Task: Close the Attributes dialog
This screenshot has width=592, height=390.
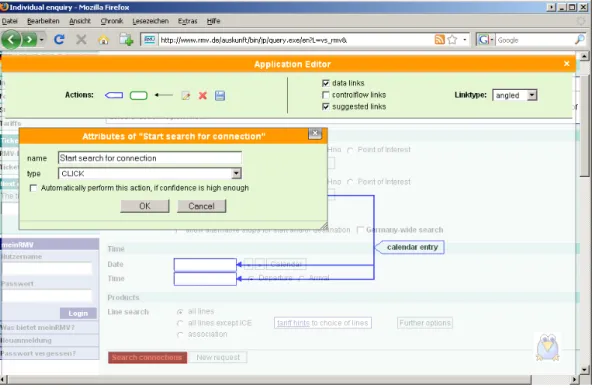Action: [x=315, y=133]
